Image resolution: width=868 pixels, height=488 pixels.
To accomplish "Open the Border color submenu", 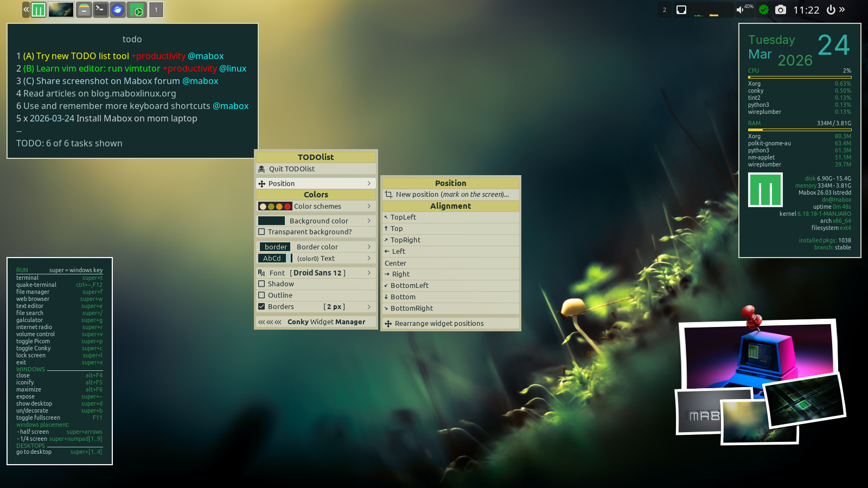I will (x=317, y=247).
